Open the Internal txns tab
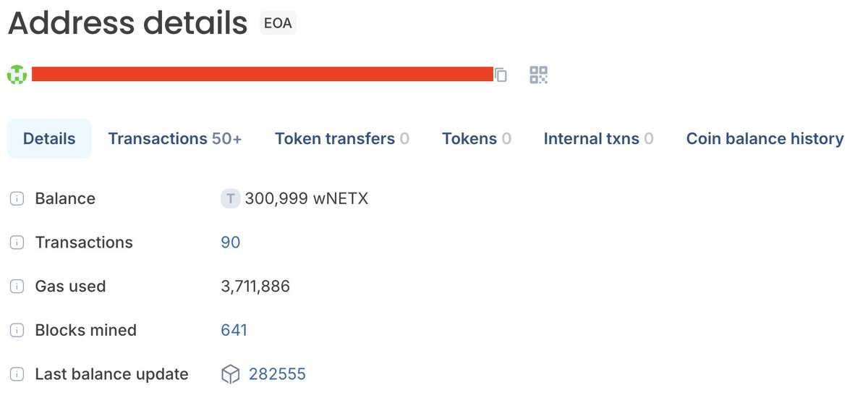The image size is (868, 393). (599, 138)
